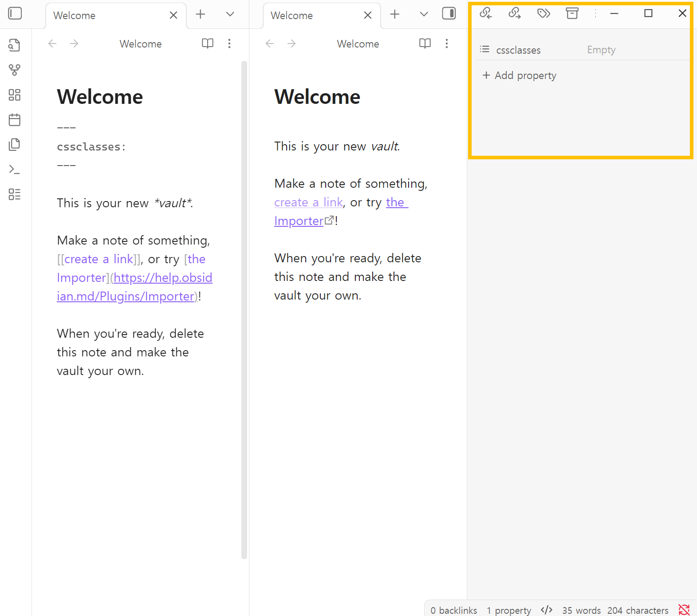
Task: Open more options in the left pane
Action: tap(229, 43)
